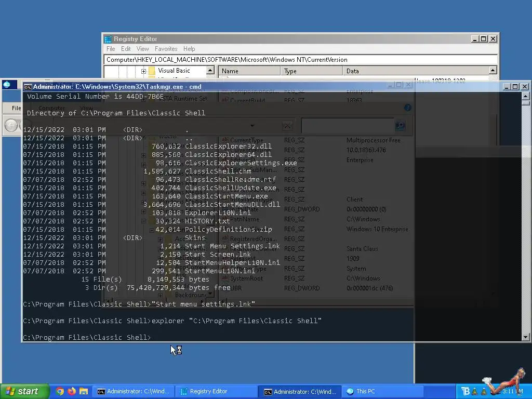Viewport: 532px width, 399px height.
Task: Open the Favorites menu in Registry Editor
Action: point(166,49)
